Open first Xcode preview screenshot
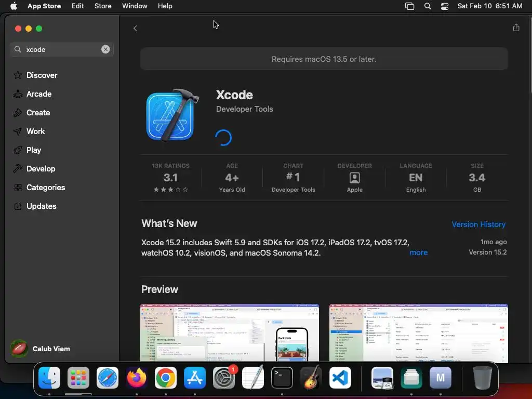 229,332
